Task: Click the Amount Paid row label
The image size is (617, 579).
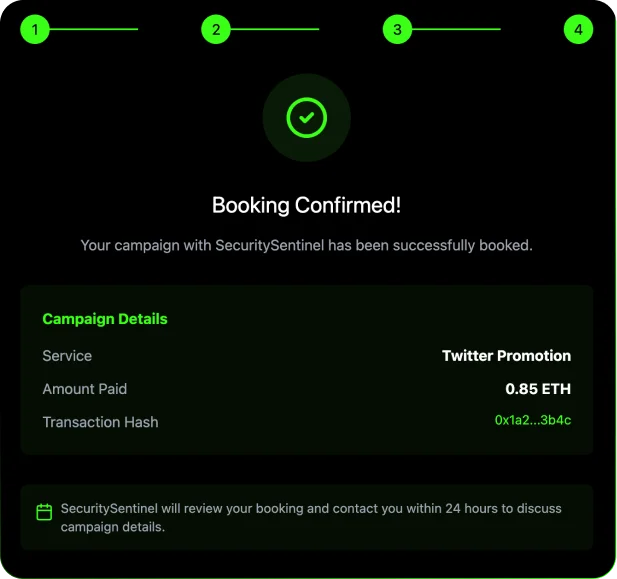Action: [85, 389]
